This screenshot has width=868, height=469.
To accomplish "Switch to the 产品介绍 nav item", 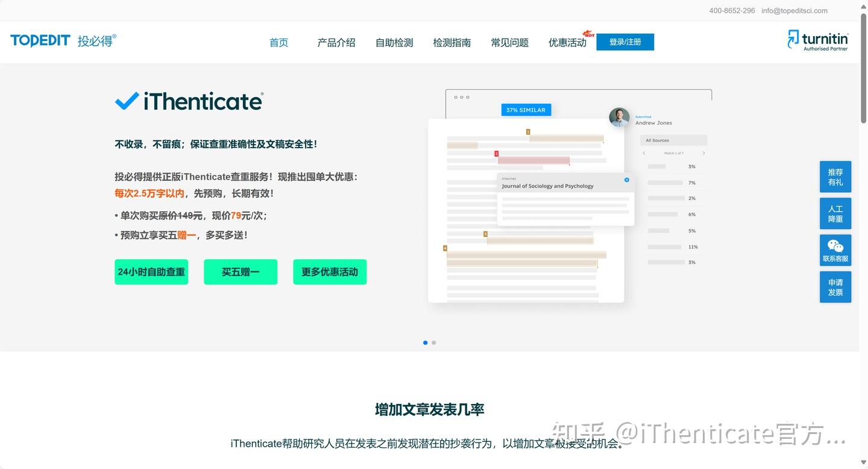I will (336, 42).
